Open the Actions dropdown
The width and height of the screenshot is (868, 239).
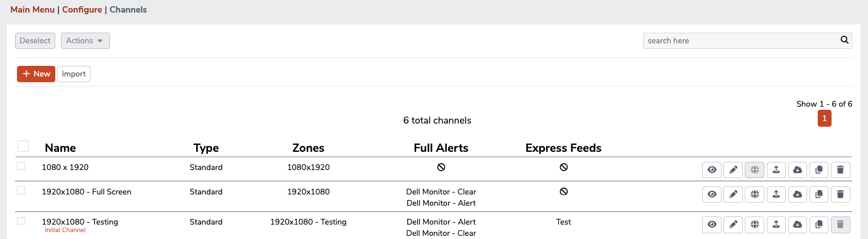[85, 41]
